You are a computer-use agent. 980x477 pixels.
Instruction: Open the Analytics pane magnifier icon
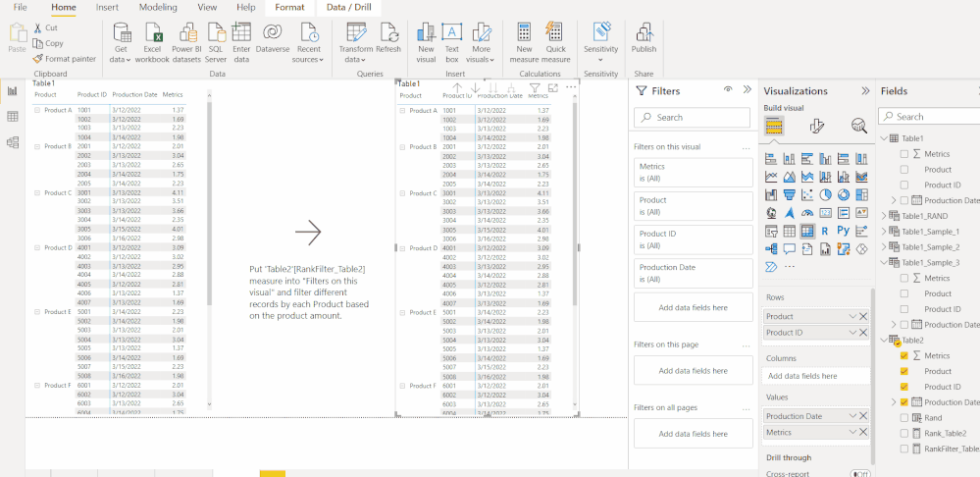point(859,127)
